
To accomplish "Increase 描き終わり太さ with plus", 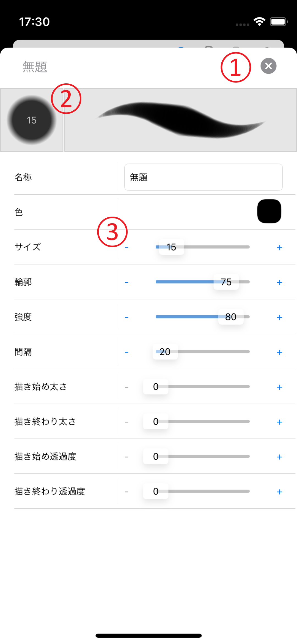I will (x=279, y=422).
